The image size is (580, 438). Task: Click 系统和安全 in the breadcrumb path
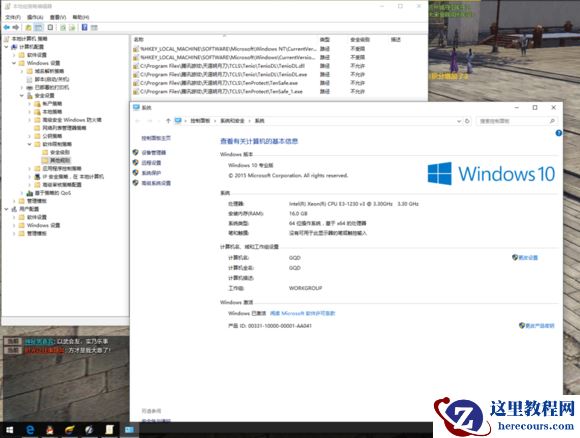click(232, 121)
